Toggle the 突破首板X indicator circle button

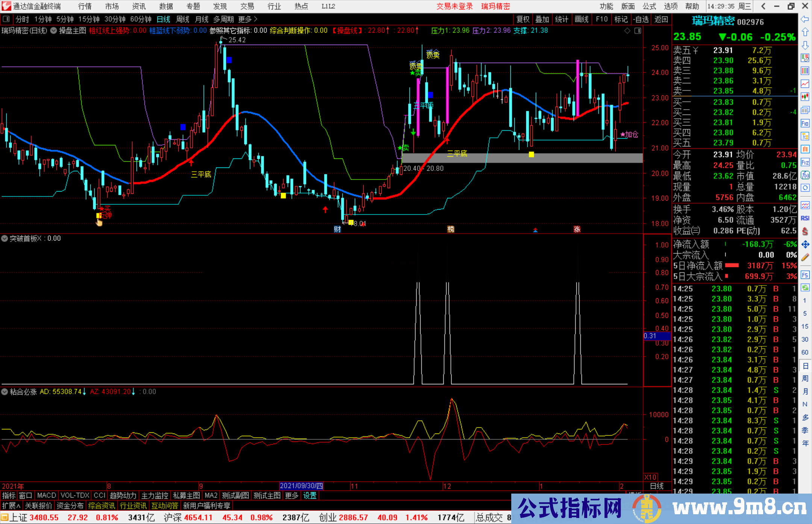5,239
